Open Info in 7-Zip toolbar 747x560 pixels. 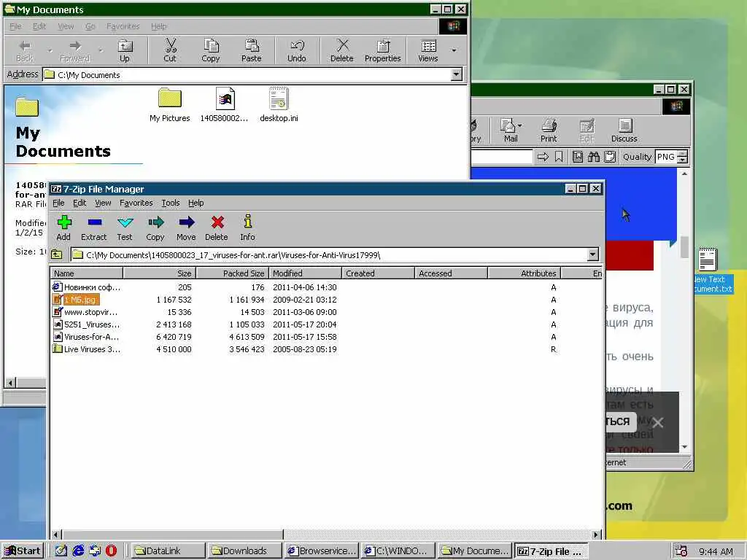[247, 227]
